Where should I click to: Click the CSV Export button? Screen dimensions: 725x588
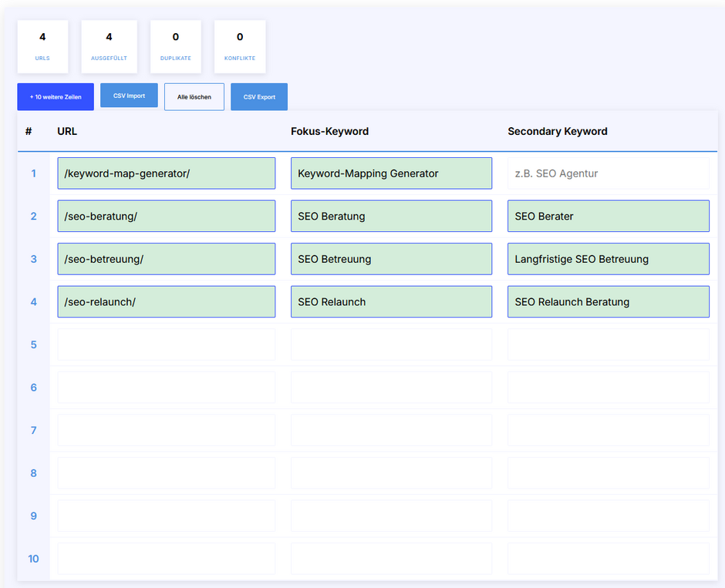click(x=258, y=96)
